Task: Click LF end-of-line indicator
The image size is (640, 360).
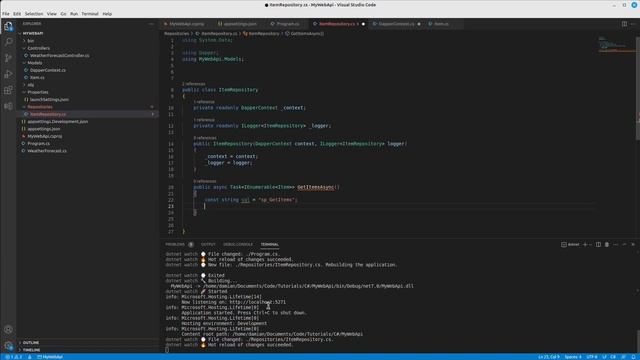Action: 604,357
